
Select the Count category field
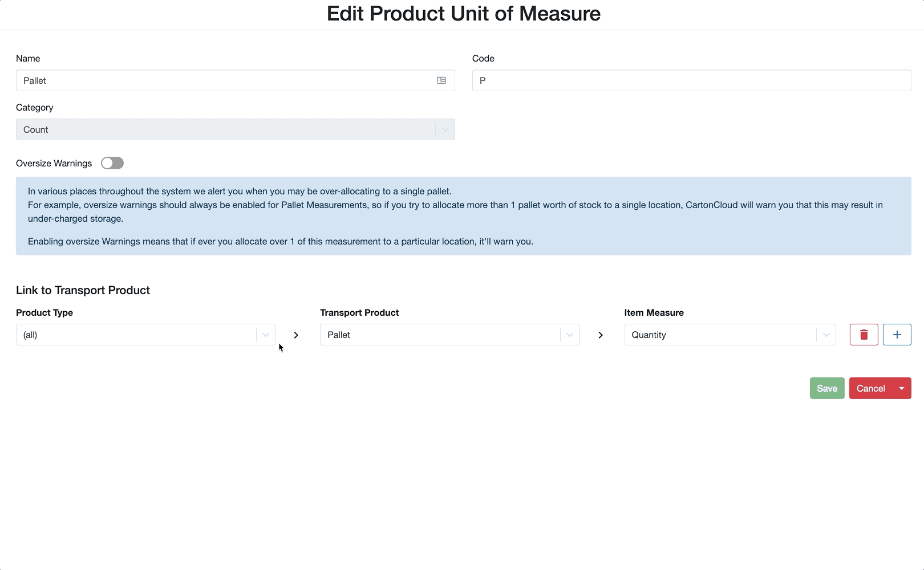(228, 129)
